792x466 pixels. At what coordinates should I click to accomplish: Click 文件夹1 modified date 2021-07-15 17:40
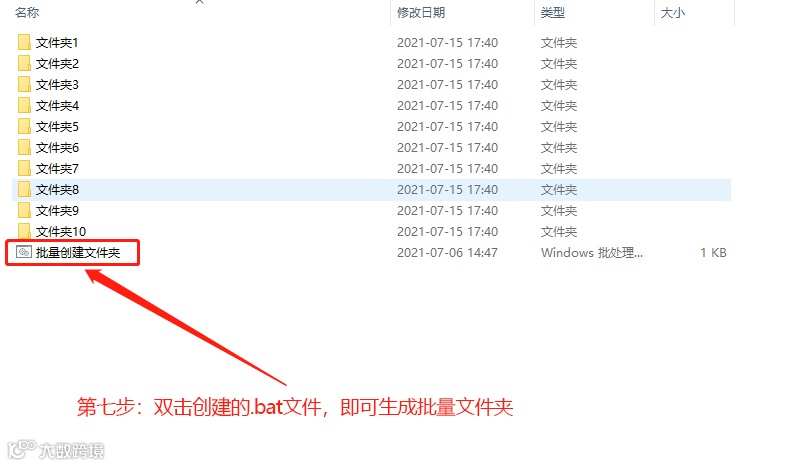pos(448,42)
